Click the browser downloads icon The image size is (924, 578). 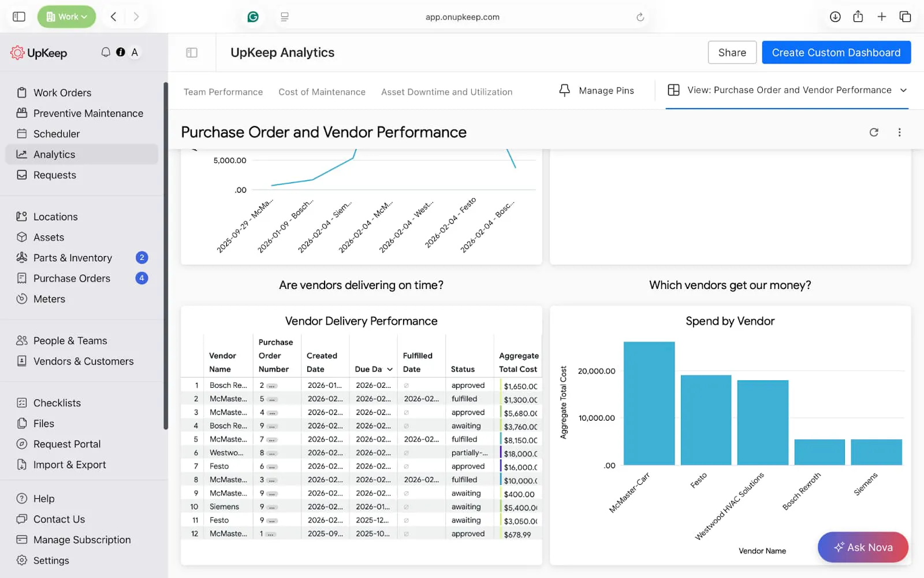tap(835, 17)
